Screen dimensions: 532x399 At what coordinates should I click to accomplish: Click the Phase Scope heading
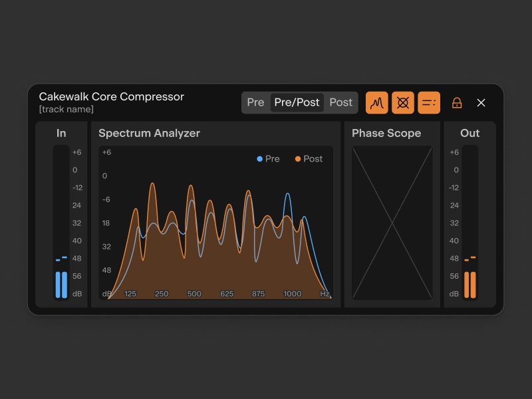tap(386, 133)
